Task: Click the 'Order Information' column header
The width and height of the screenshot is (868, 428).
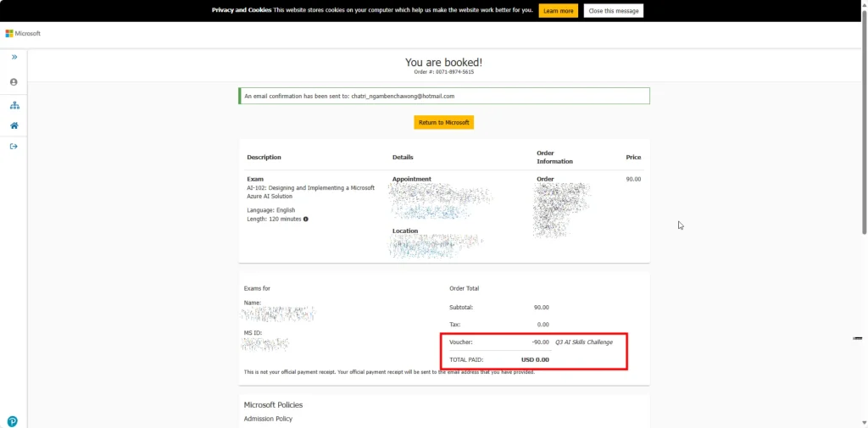Action: click(554, 158)
